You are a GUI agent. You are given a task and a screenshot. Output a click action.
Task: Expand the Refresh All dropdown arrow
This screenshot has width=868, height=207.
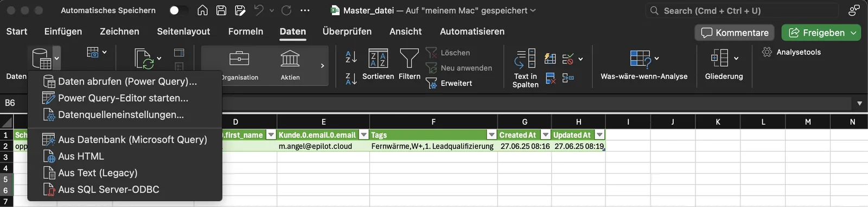(159, 58)
